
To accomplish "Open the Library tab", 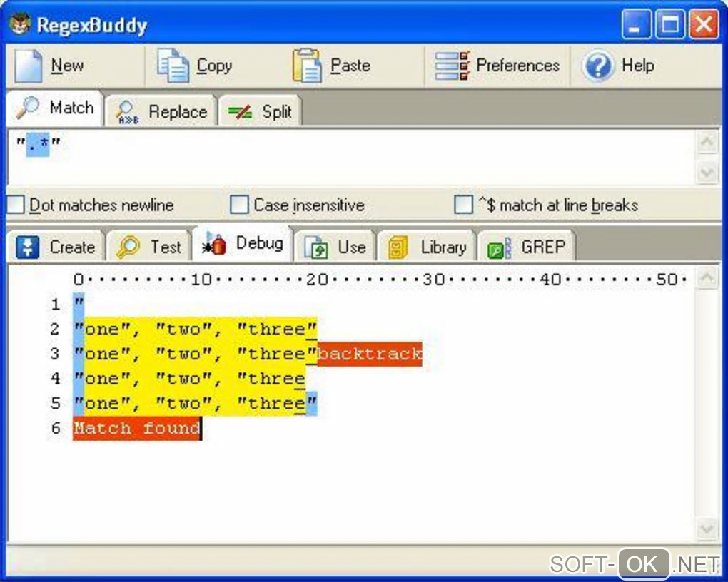I will coord(427,245).
